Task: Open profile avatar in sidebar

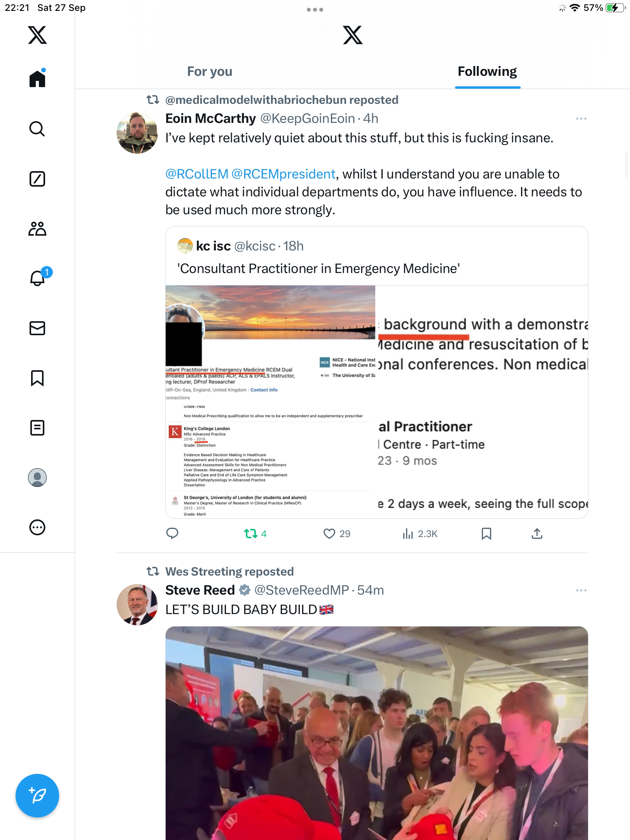Action: [x=37, y=478]
